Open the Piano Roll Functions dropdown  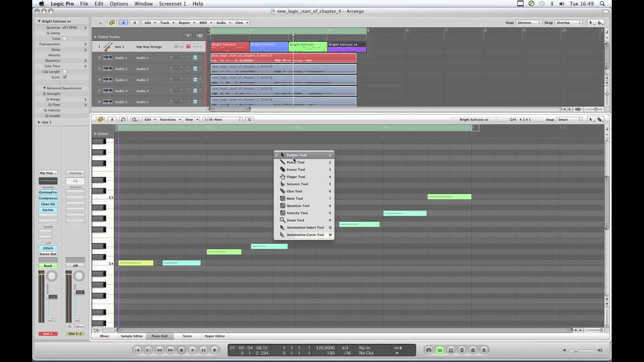click(x=170, y=120)
